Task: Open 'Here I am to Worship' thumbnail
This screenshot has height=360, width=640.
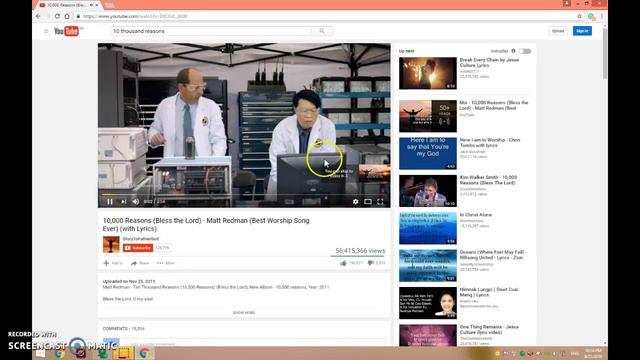Action: (x=428, y=153)
